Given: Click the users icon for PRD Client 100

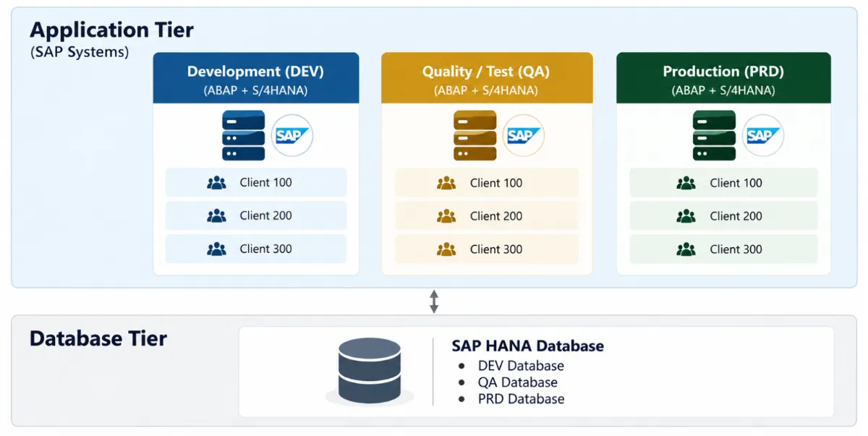Looking at the screenshot, I should 686,183.
